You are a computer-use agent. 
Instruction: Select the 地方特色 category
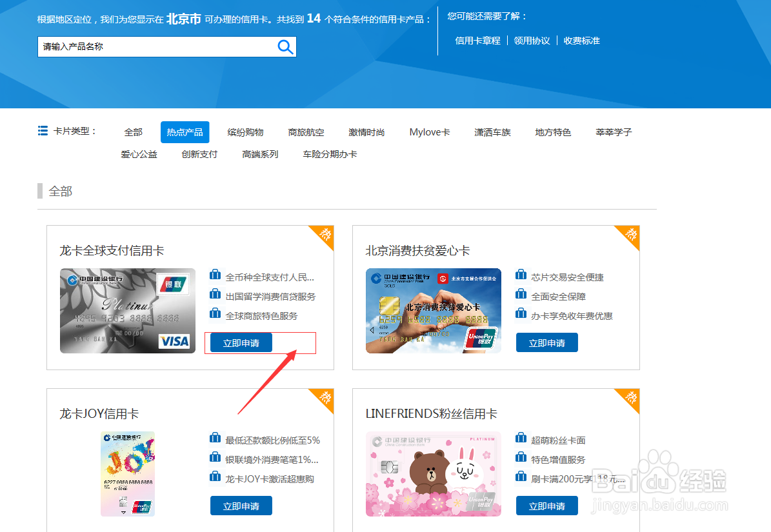click(553, 132)
